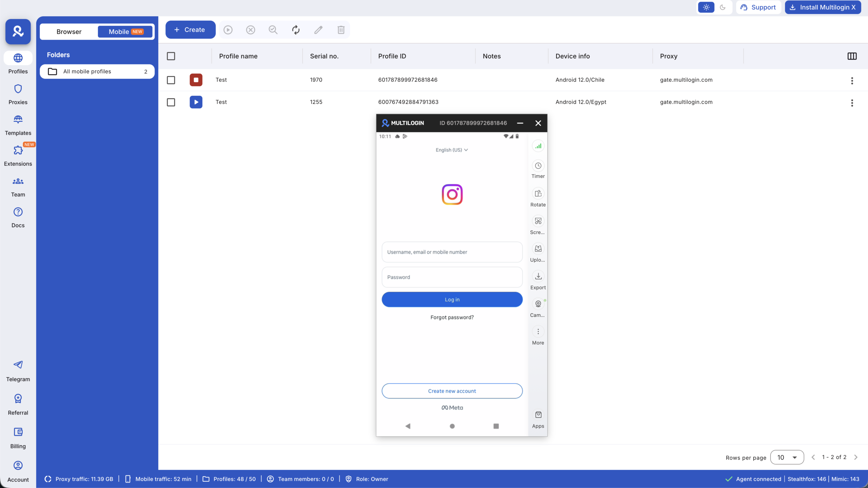This screenshot has width=868, height=488.
Task: Open the English (US) language dropdown
Action: tap(452, 150)
